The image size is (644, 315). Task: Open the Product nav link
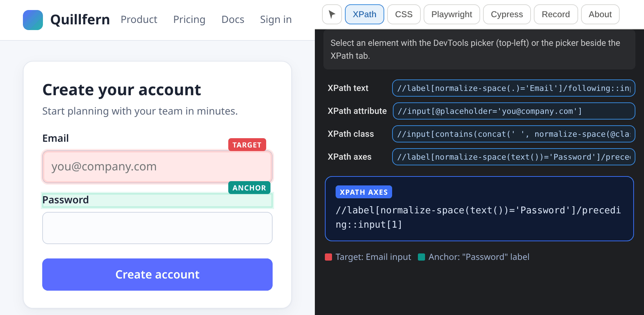[x=139, y=20]
